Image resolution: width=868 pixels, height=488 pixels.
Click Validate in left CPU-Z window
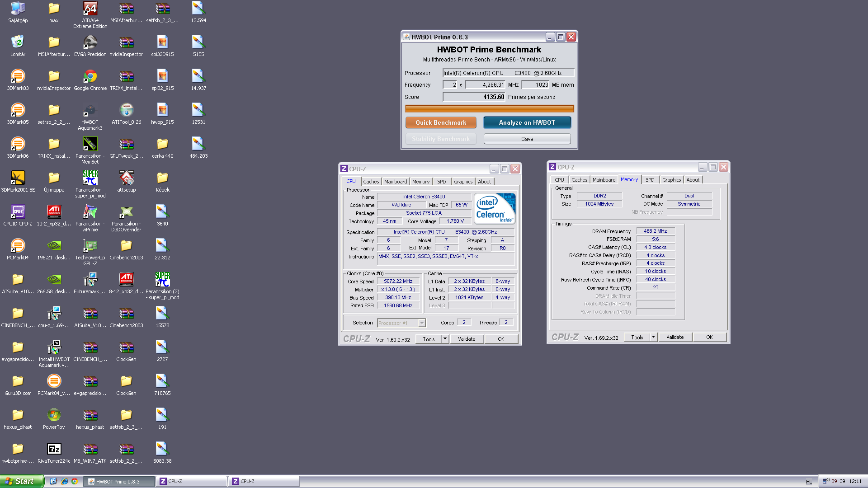click(467, 339)
